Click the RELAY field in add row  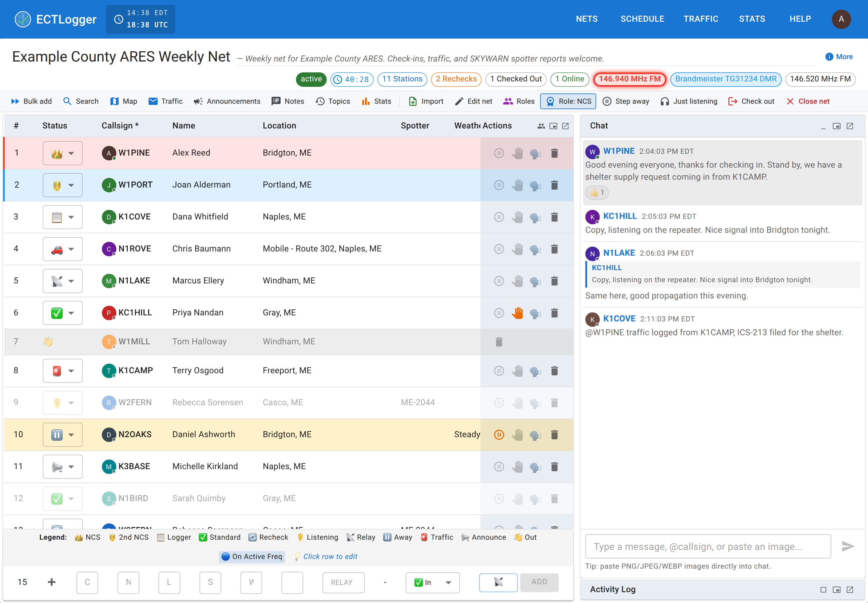tap(343, 582)
